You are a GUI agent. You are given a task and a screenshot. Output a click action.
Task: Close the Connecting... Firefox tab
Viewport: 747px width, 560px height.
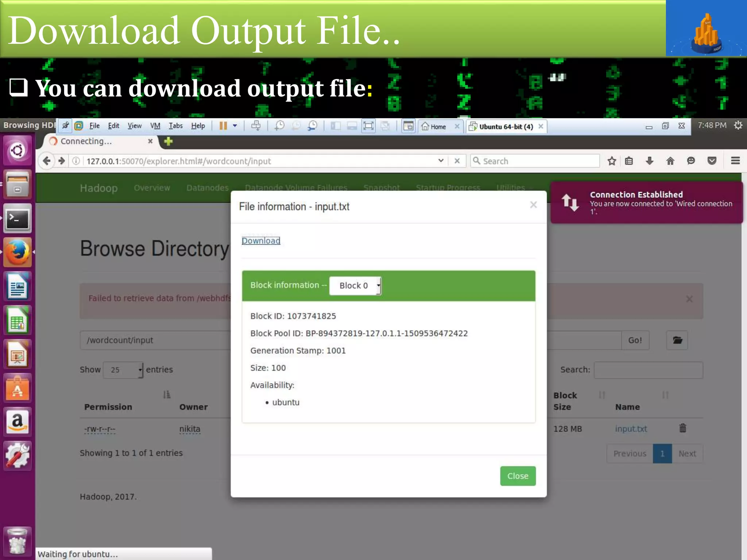coord(150,141)
